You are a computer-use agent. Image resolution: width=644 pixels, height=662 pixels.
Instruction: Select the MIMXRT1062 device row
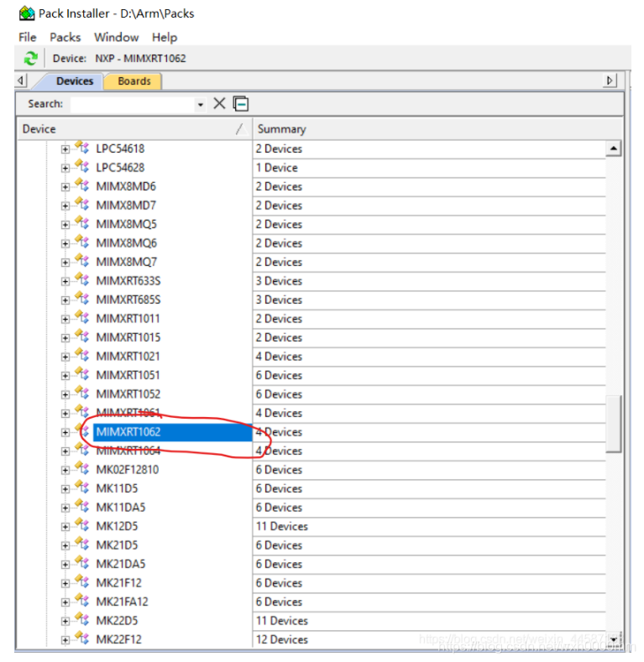(x=172, y=432)
